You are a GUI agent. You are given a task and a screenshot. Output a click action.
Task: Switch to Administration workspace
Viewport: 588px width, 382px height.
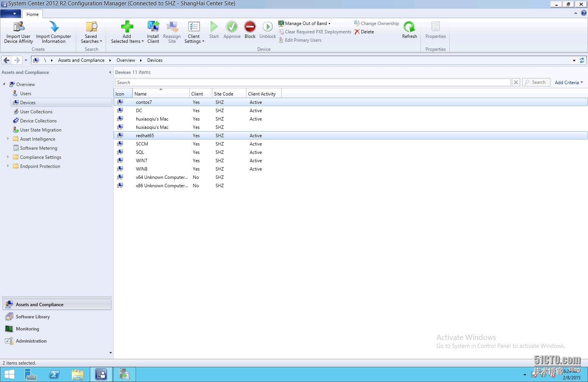[x=57, y=341]
